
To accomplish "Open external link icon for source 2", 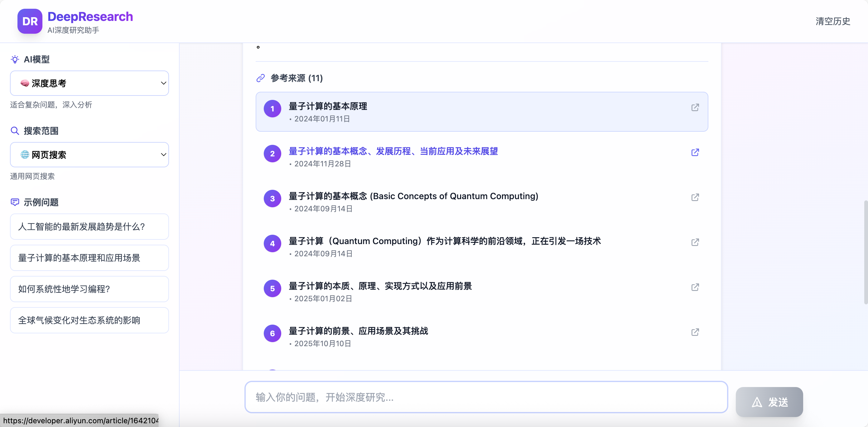I will 695,152.
